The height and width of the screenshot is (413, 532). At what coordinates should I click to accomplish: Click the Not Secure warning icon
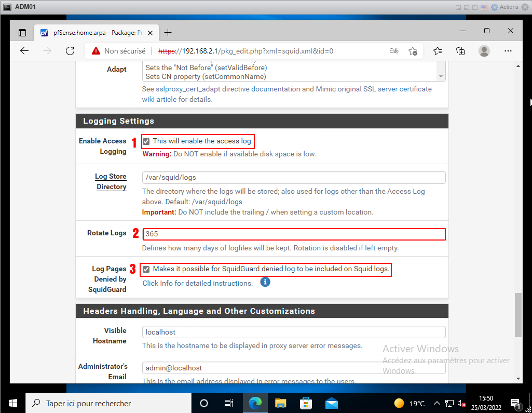tap(96, 51)
